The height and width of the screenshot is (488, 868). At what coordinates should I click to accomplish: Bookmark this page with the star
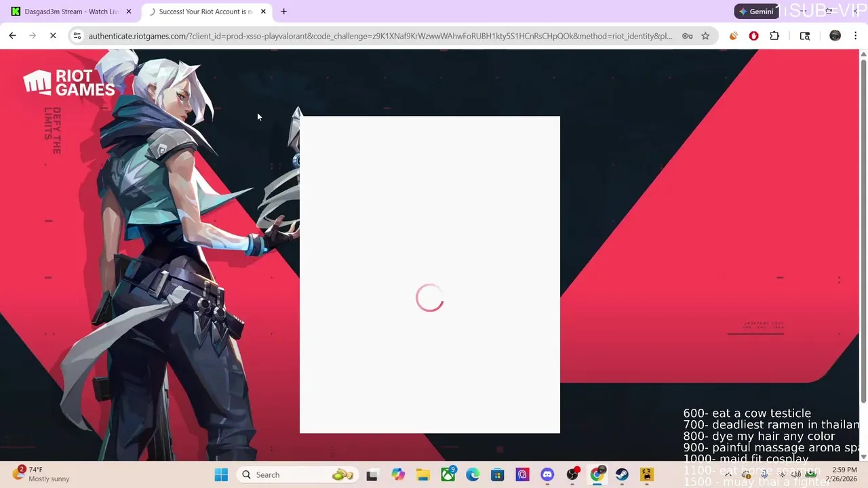[x=705, y=36]
